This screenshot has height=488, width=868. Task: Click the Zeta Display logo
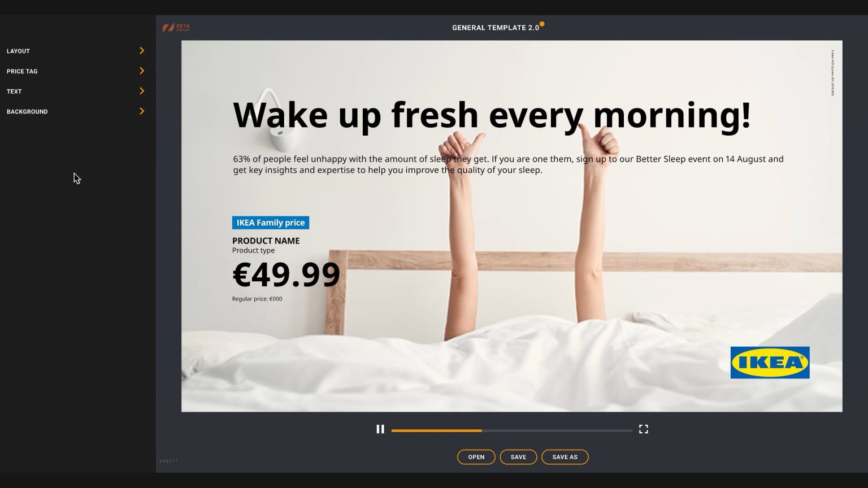click(x=176, y=28)
